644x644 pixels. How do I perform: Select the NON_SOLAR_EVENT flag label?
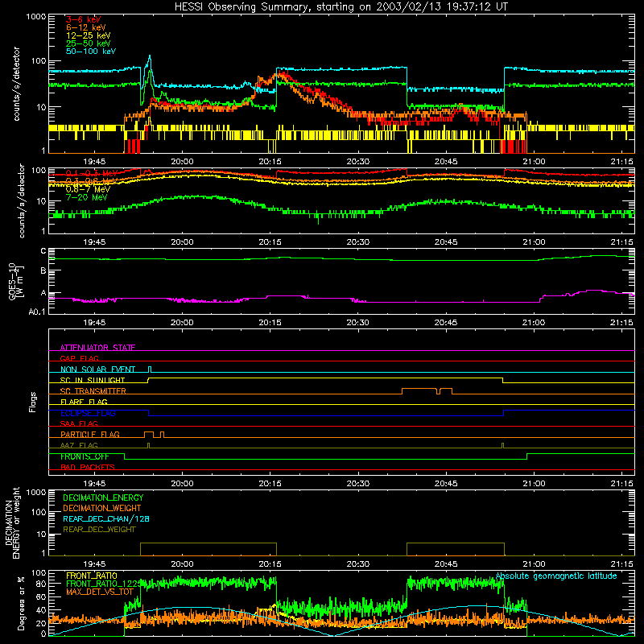click(97, 369)
